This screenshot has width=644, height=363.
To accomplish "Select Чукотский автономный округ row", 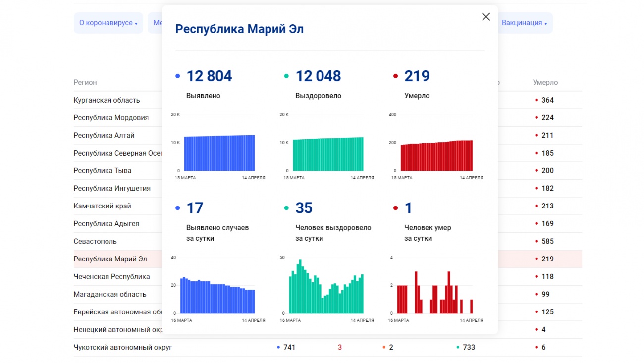I will pyautogui.click(x=123, y=348).
